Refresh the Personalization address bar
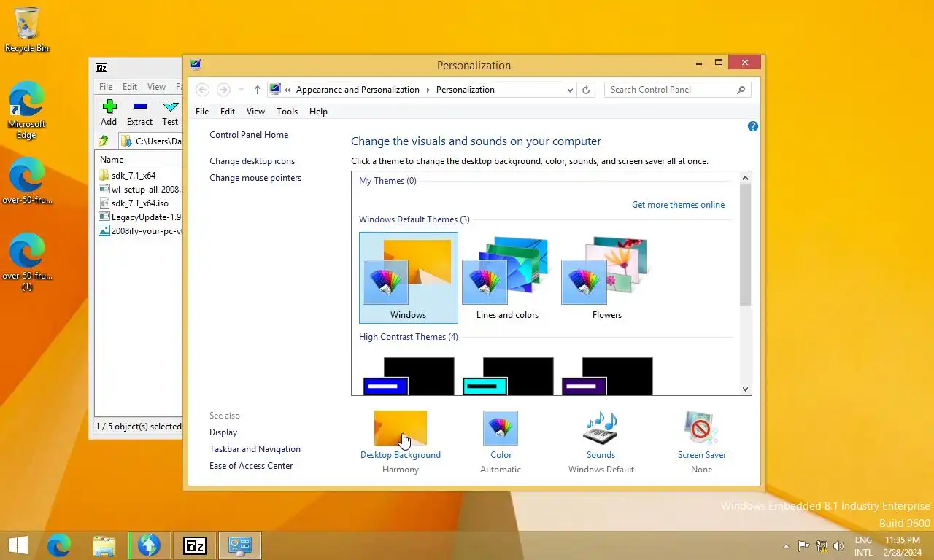The image size is (934, 560). [x=586, y=90]
